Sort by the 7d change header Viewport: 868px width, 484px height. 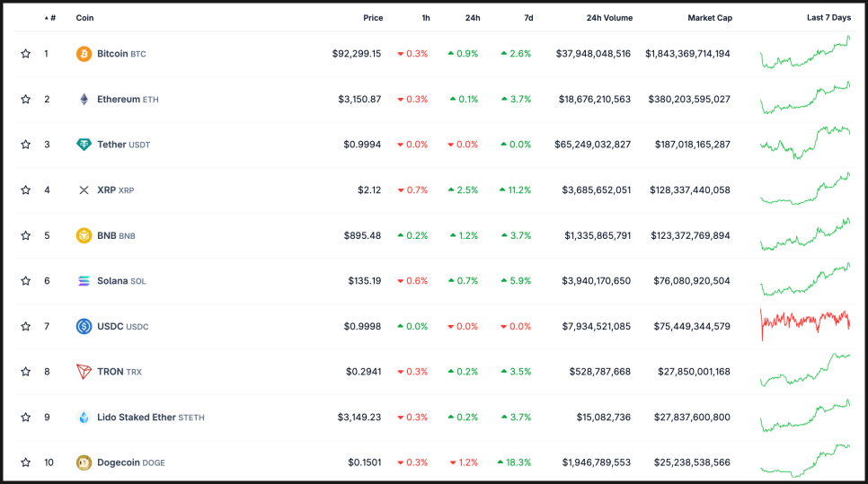tap(528, 18)
